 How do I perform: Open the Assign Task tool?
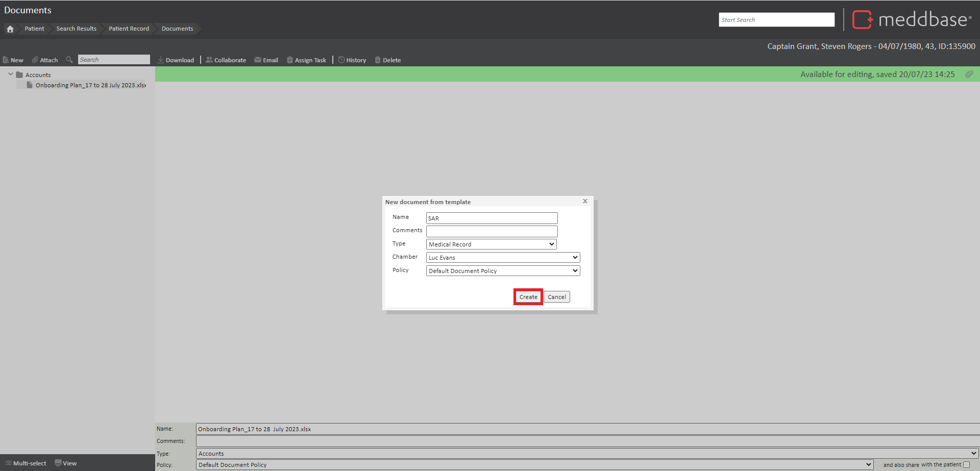coord(306,60)
